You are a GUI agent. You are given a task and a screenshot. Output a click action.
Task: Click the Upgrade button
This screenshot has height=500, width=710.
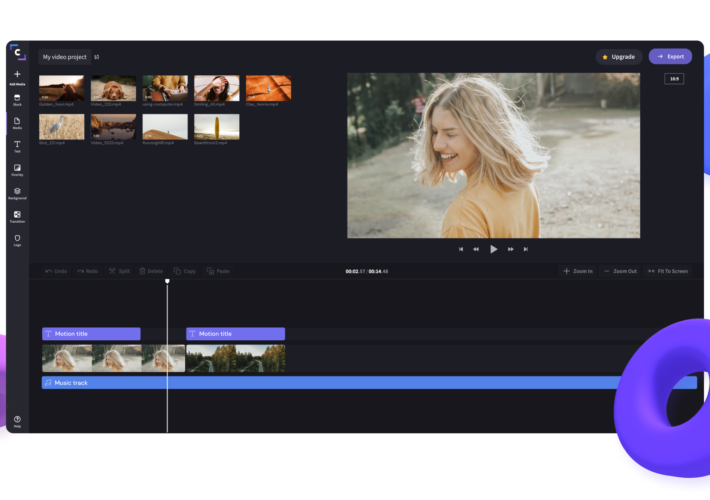619,57
